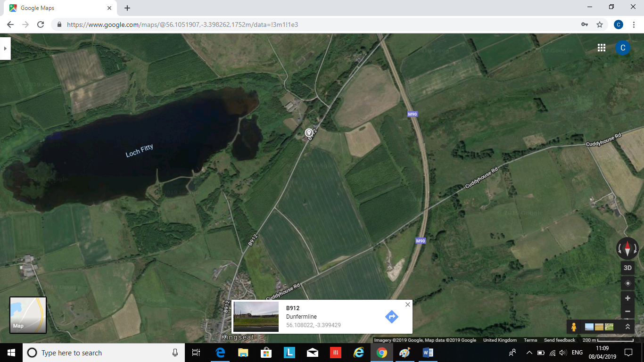Screen dimensions: 644x362
Task: Toggle the 3D view button
Action: [x=627, y=268]
